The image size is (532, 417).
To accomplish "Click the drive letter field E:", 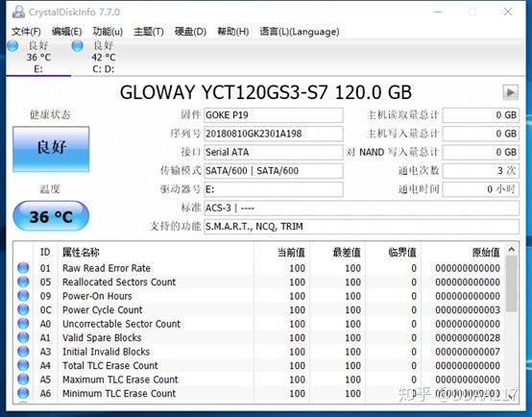I will (x=274, y=189).
